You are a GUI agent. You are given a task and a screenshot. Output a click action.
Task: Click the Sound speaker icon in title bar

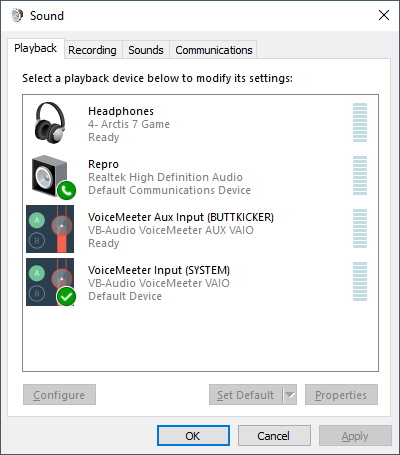[17, 15]
